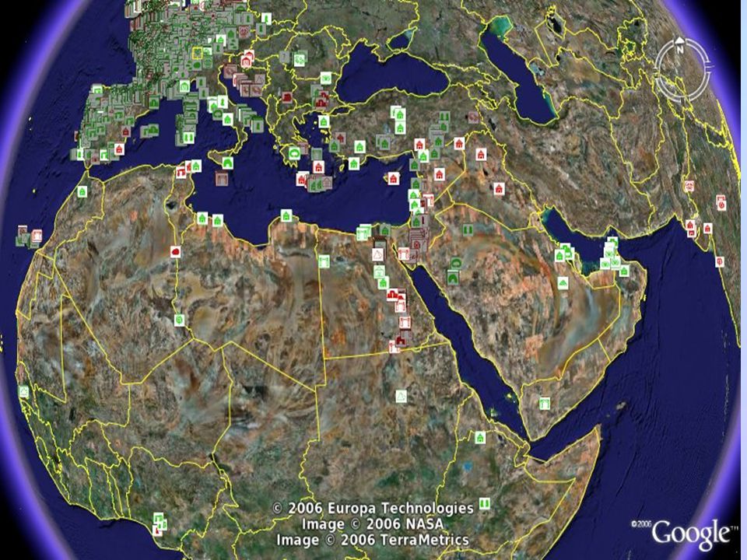The height and width of the screenshot is (560, 747).
Task: Select the red house on the Syria–Turkey border
Action: [459, 143]
